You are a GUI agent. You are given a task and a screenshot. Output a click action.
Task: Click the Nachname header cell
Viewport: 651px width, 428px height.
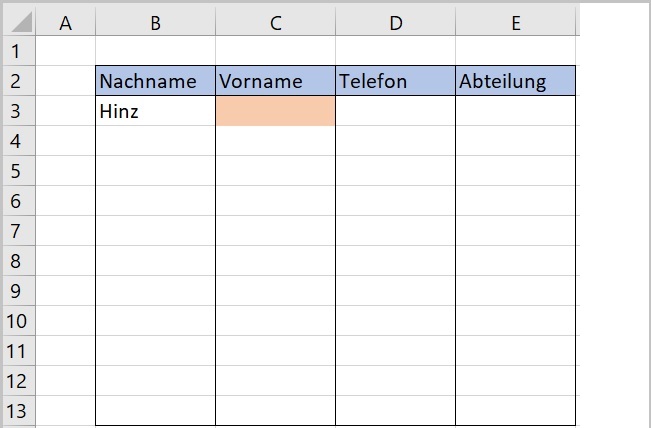click(x=155, y=81)
